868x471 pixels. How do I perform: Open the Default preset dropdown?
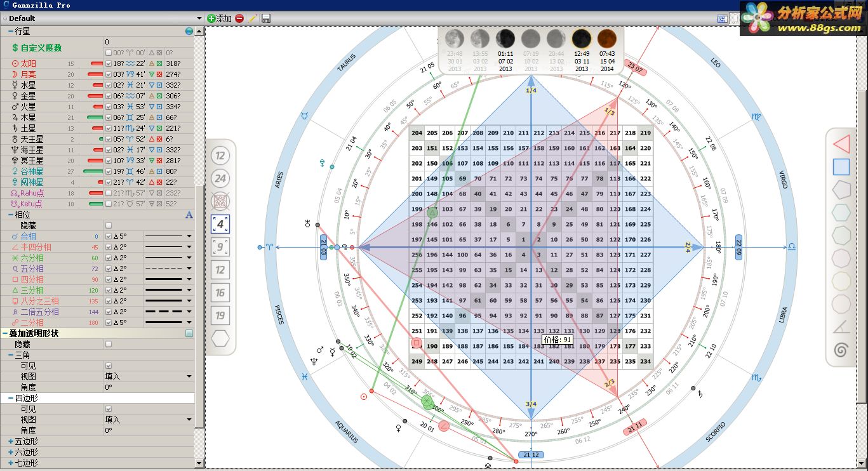199,18
